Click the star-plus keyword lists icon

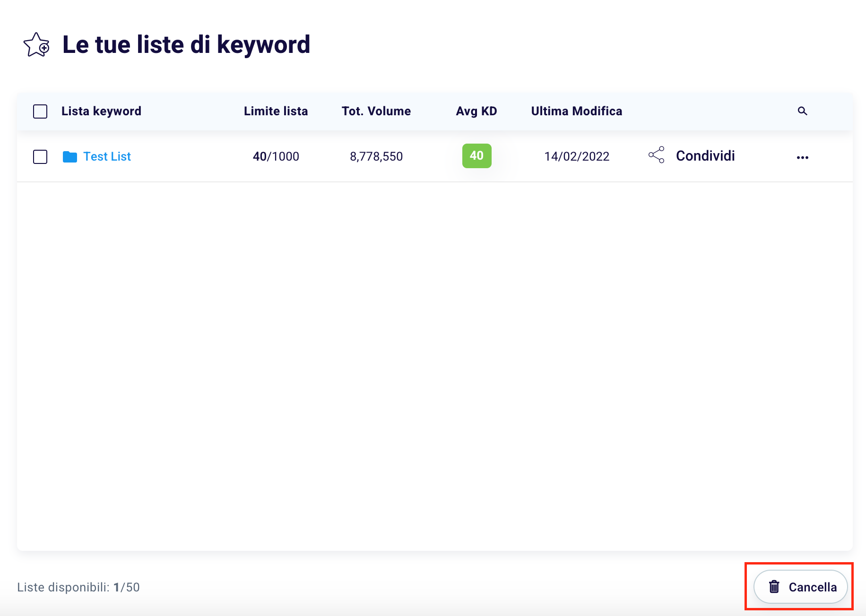point(36,45)
